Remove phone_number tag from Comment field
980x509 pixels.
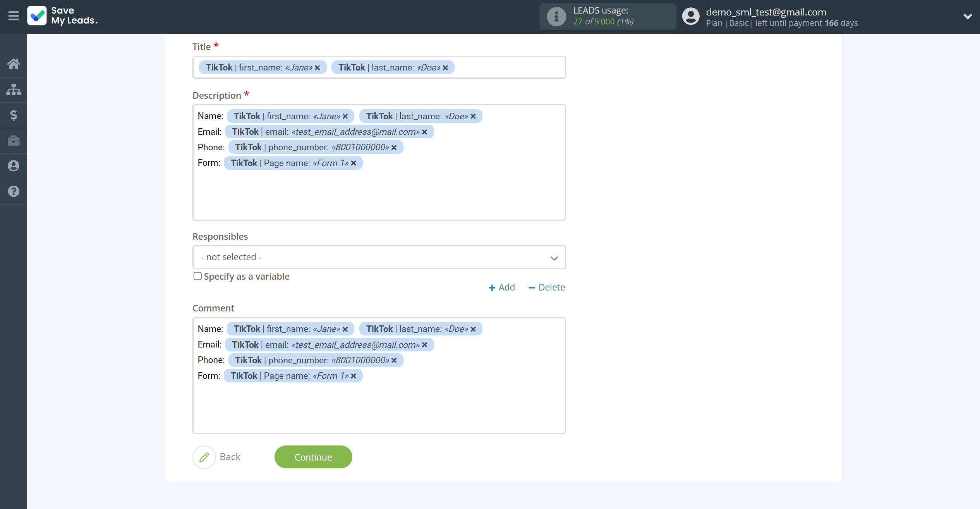click(x=394, y=360)
